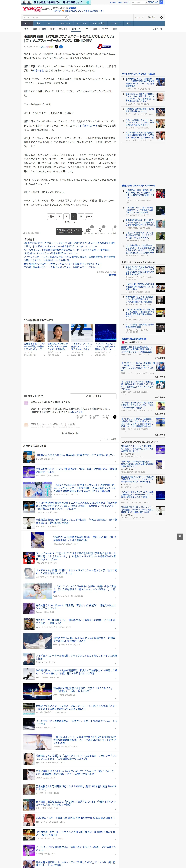The image size is (186, 868).
Task: Open PayPay残高 paid article 渡部也 link
Action: pos(138,349)
